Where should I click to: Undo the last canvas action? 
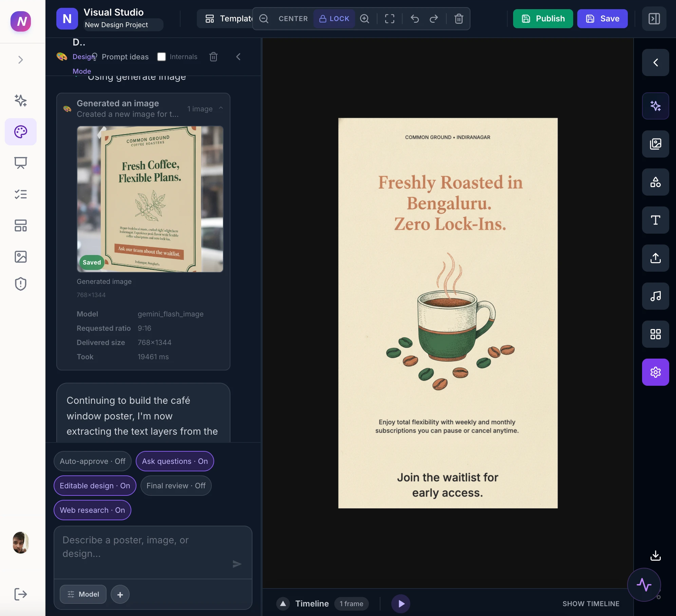pos(415,19)
